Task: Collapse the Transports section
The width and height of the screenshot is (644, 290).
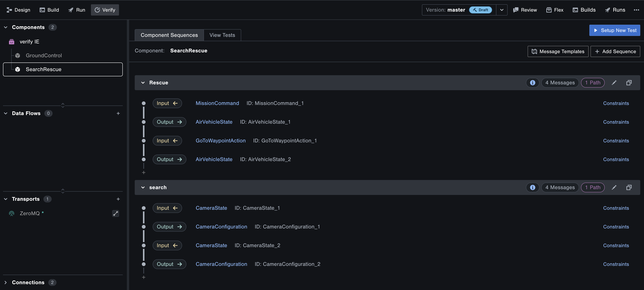Action: point(5,199)
